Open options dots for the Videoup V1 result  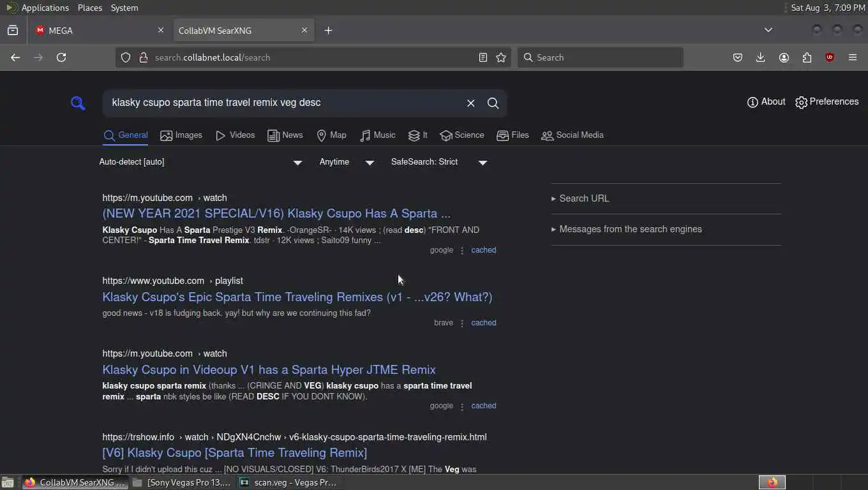coord(462,406)
